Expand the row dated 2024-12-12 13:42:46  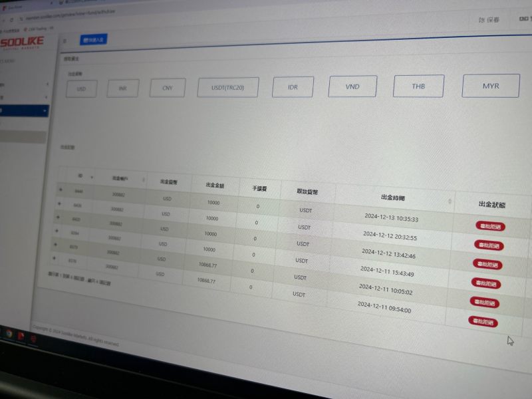click(x=58, y=217)
